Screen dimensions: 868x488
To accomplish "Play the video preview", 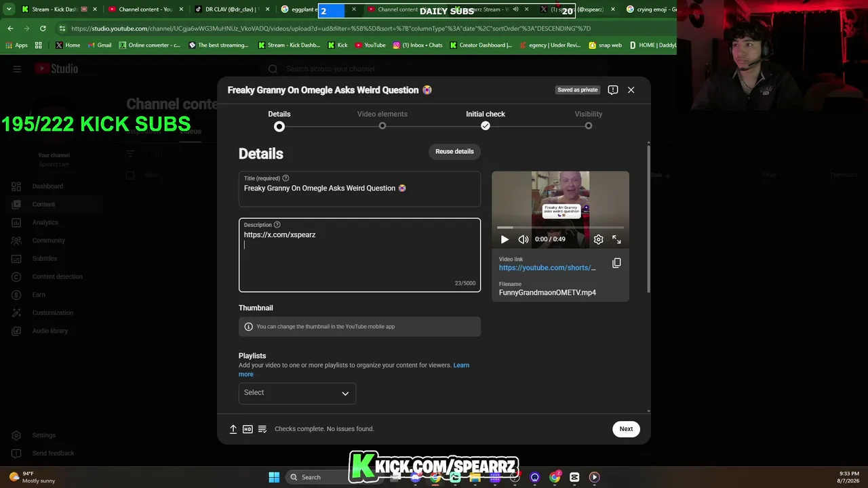I will (x=505, y=239).
